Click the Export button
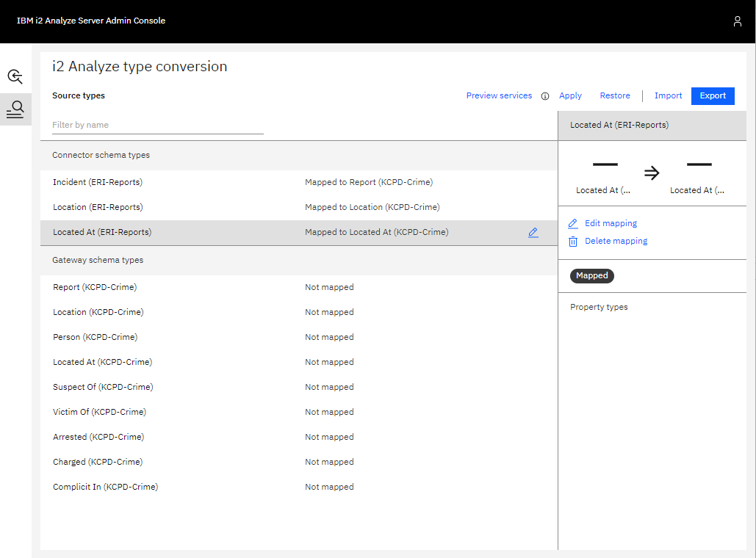The height and width of the screenshot is (558, 756). [713, 95]
